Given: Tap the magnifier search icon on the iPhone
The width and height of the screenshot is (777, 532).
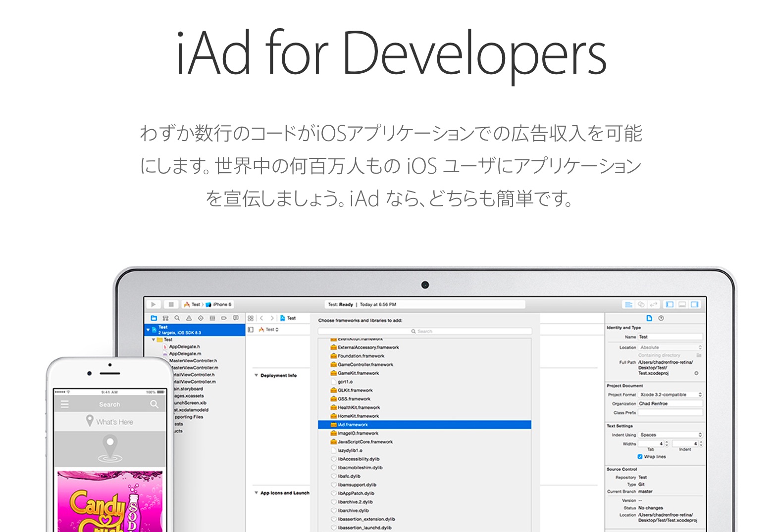Looking at the screenshot, I should pos(155,404).
